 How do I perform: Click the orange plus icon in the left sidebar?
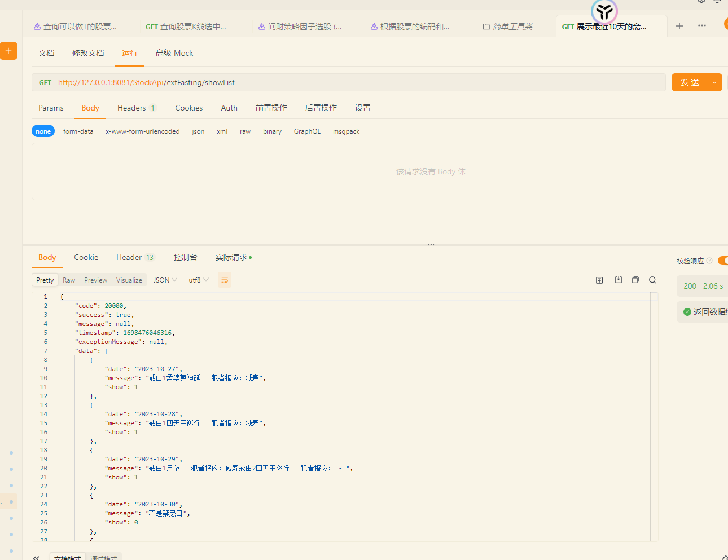(x=8, y=51)
